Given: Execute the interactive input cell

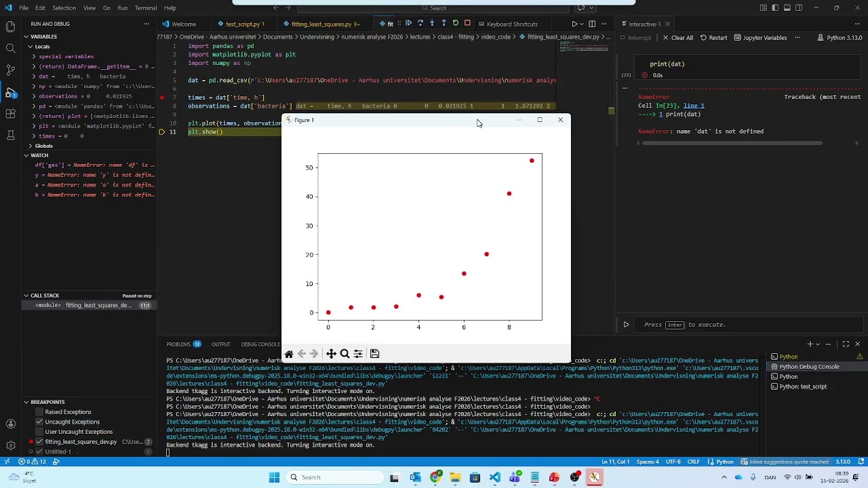Looking at the screenshot, I should click(x=626, y=325).
